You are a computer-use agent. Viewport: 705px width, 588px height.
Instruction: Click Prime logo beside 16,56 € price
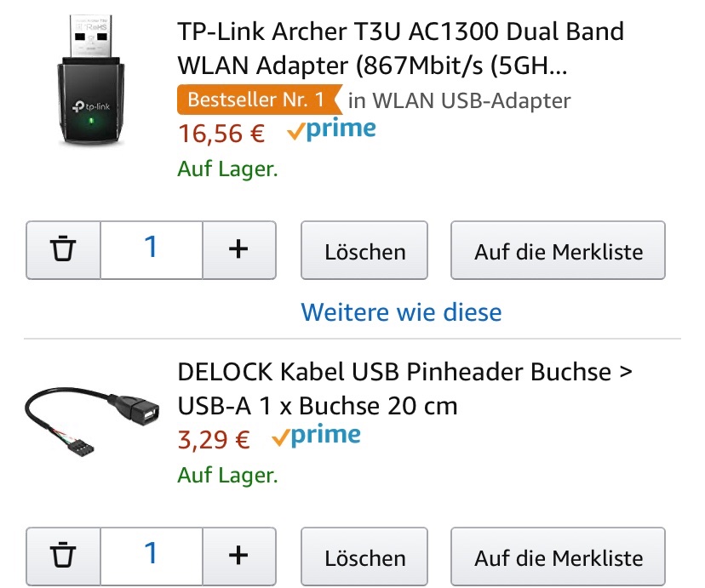[x=332, y=131]
